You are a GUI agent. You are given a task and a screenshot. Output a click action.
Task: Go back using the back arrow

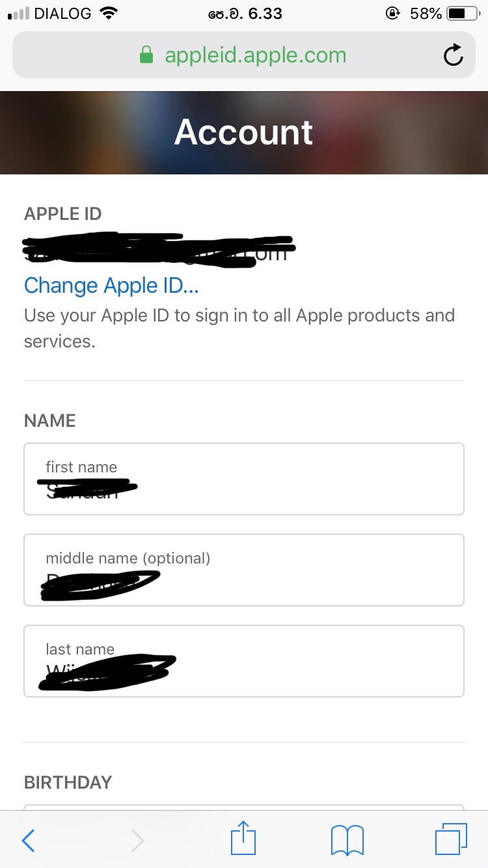pyautogui.click(x=28, y=841)
